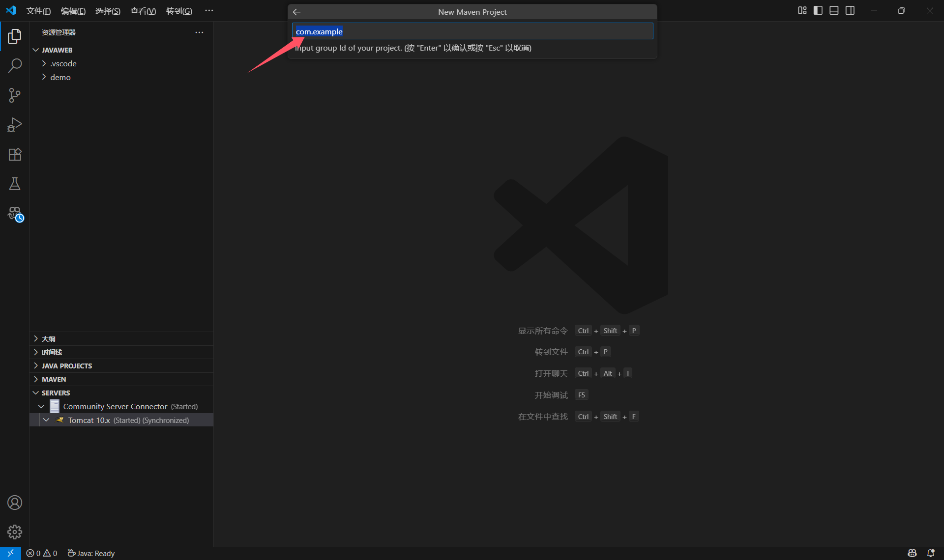Click the group Id input field
This screenshot has width=944, height=560.
click(x=472, y=31)
